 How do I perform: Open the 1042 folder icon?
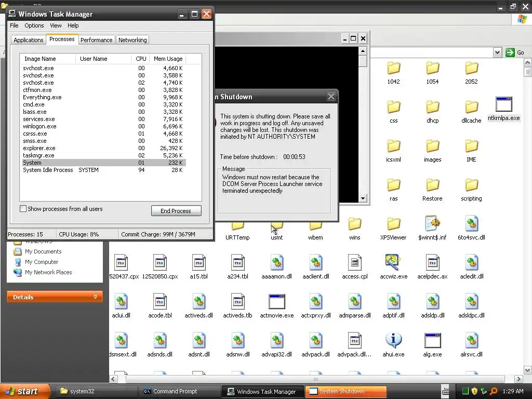coord(394,68)
